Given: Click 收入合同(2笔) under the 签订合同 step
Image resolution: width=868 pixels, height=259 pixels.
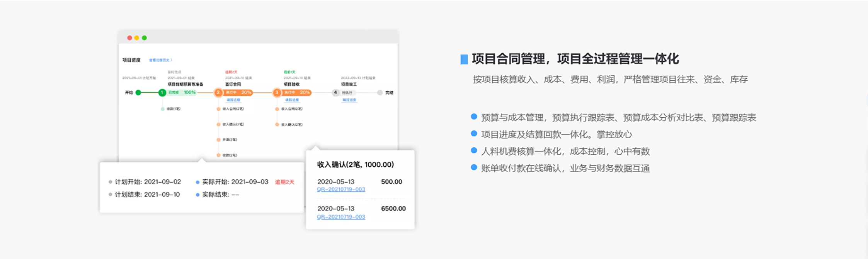Looking at the screenshot, I should 233,109.
